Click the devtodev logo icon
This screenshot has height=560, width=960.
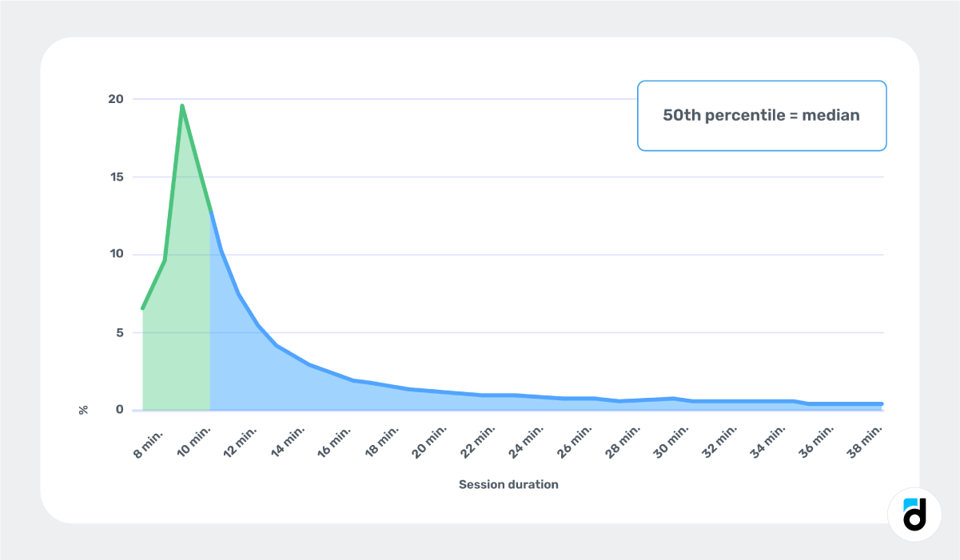coord(914,514)
